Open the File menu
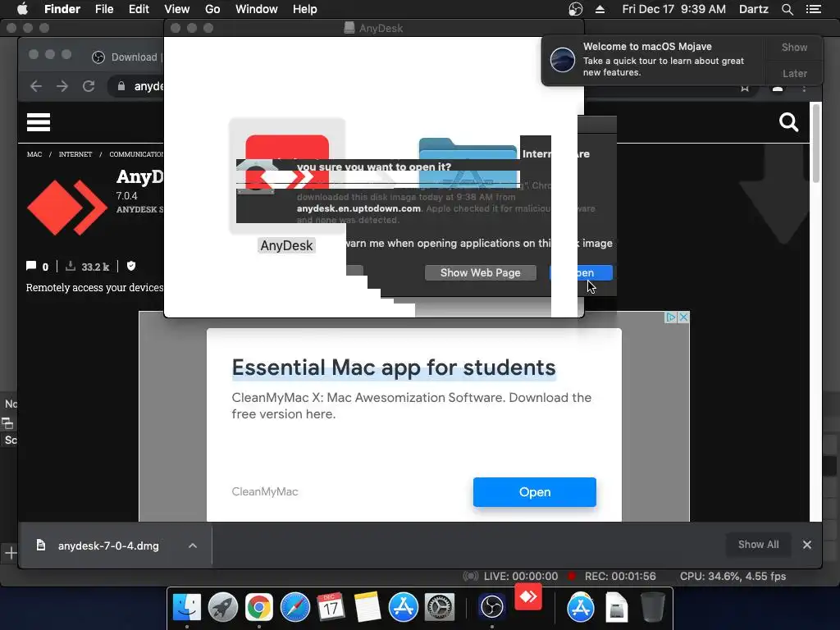 [104, 9]
